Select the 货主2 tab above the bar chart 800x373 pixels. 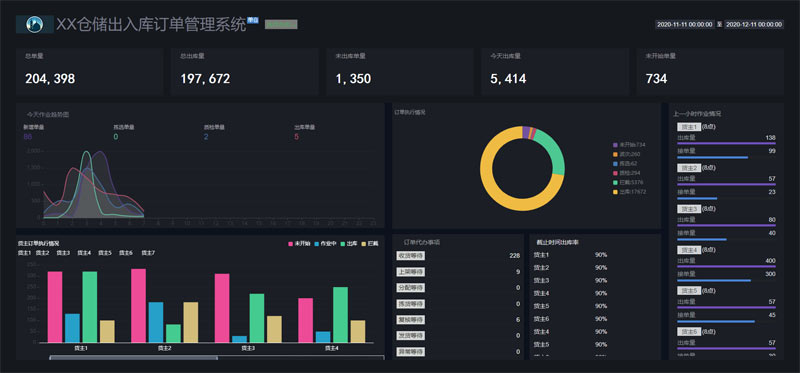[43, 253]
